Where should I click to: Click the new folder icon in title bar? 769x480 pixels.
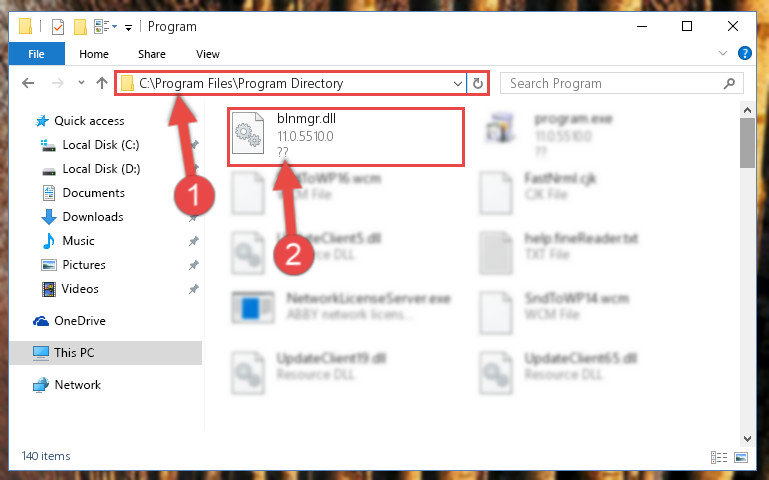tap(80, 26)
